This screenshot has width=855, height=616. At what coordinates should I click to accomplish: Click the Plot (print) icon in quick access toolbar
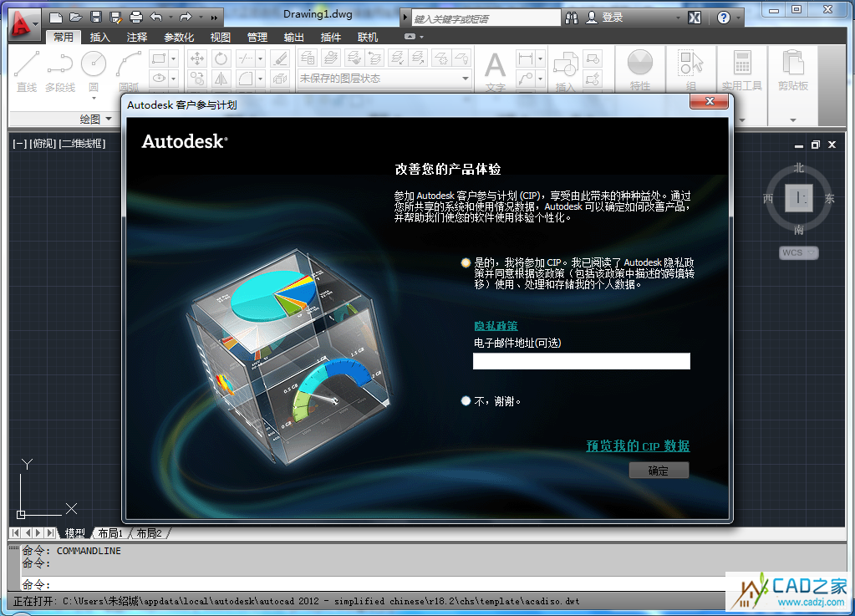pos(135,18)
